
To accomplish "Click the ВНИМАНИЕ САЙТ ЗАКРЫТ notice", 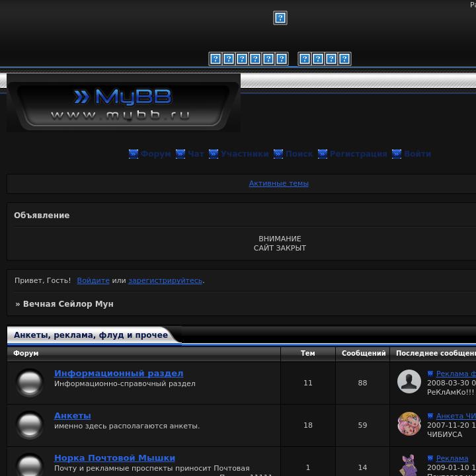I will pos(280,243).
